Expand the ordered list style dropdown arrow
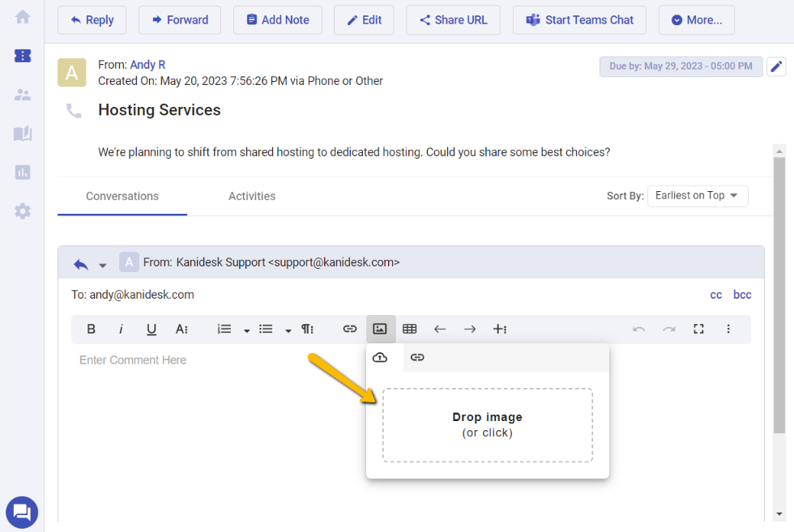 [x=246, y=330]
